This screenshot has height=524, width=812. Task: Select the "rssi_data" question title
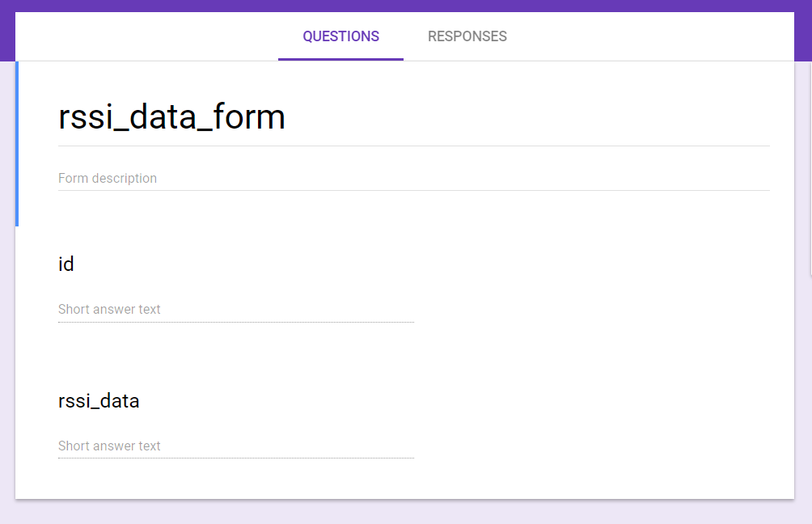pyautogui.click(x=99, y=401)
